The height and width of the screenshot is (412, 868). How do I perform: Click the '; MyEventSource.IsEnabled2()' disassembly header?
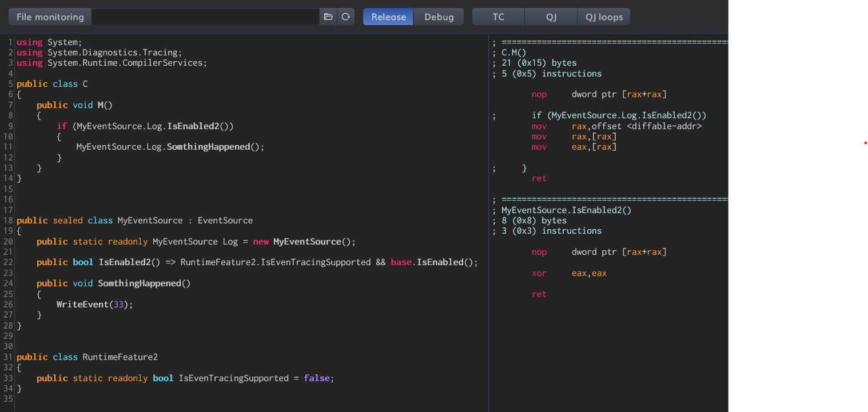[x=562, y=210]
